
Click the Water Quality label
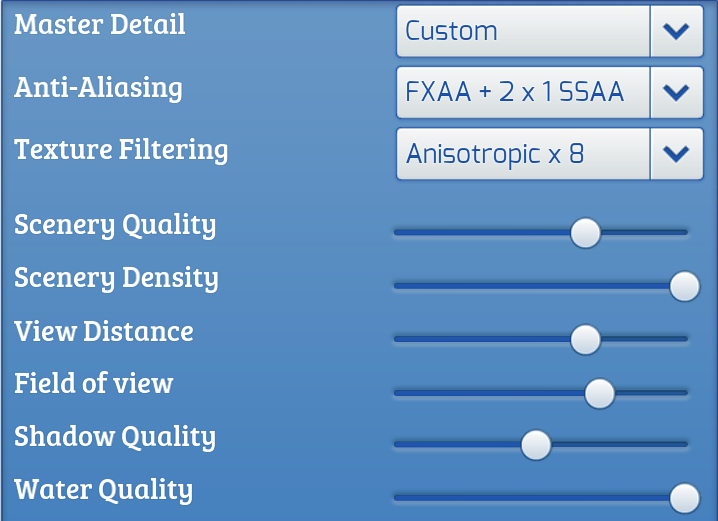click(x=103, y=490)
